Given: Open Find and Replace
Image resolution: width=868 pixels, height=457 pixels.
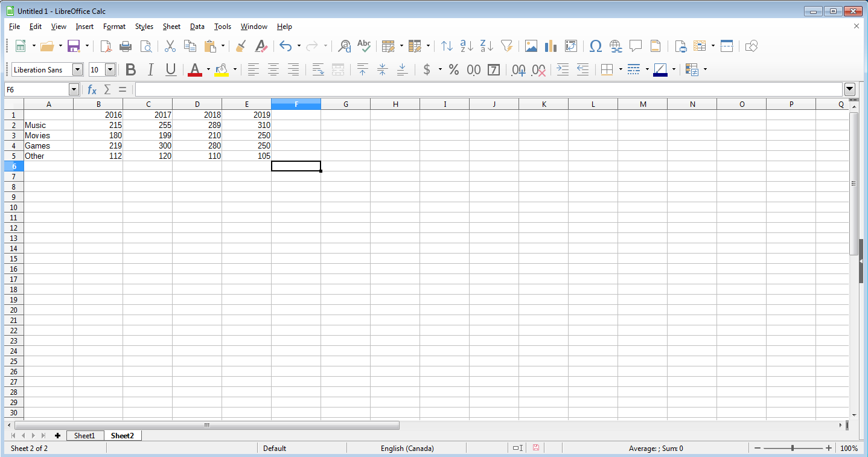Looking at the screenshot, I should click(x=344, y=46).
